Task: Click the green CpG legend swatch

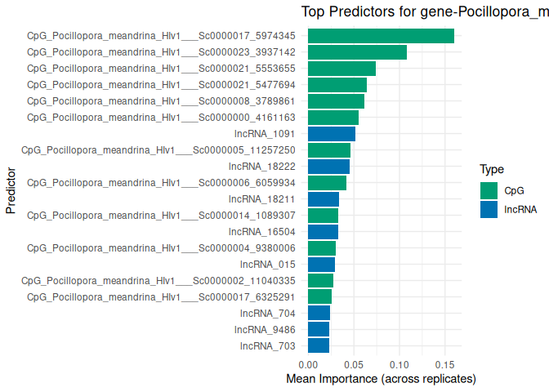Action: (489, 190)
